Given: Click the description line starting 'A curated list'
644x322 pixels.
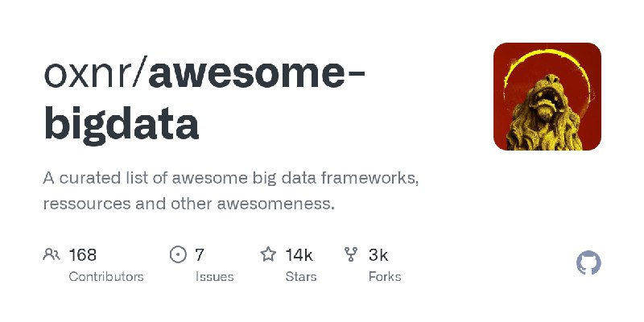Looking at the screenshot, I should tap(231, 179).
